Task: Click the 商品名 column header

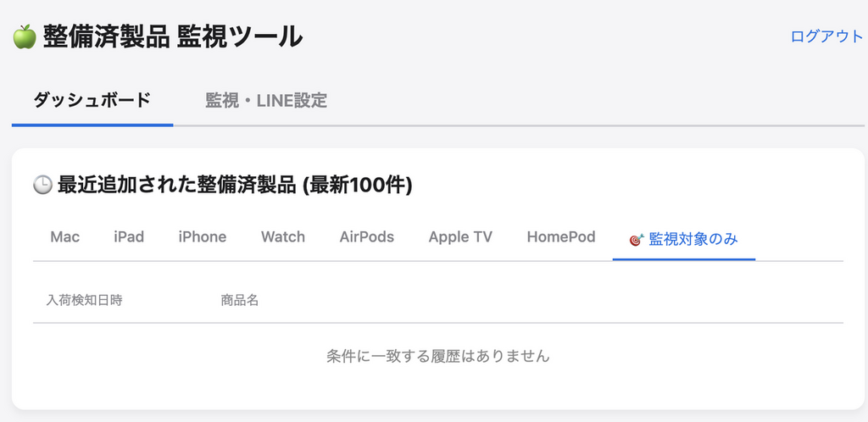Action: (x=239, y=300)
